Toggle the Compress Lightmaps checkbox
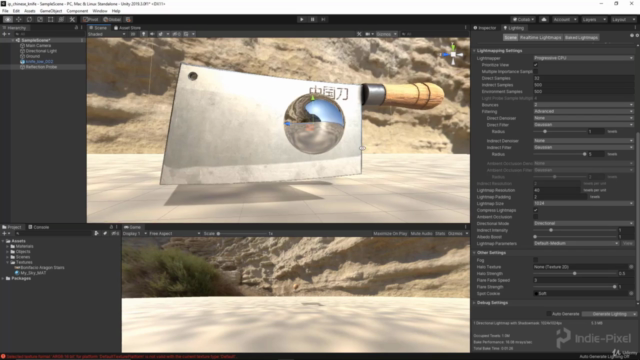This screenshot has width=640, height=360. click(536, 210)
